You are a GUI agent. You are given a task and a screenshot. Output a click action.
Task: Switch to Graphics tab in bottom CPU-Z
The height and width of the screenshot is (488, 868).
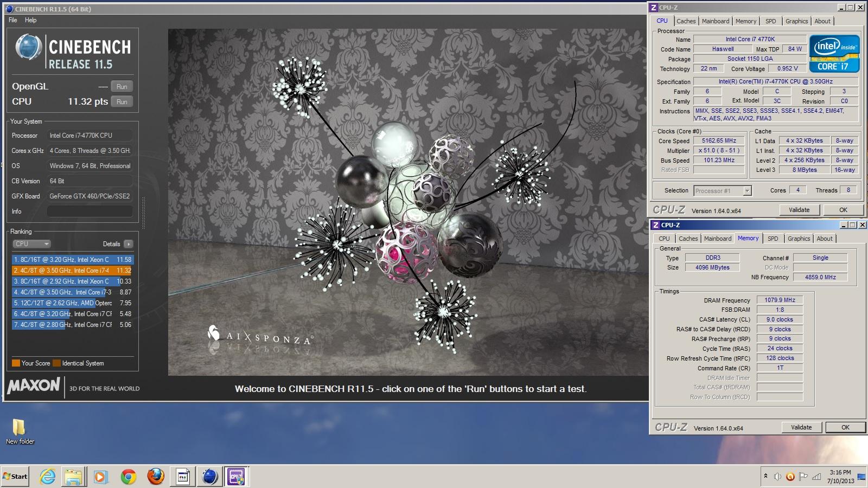[799, 239]
